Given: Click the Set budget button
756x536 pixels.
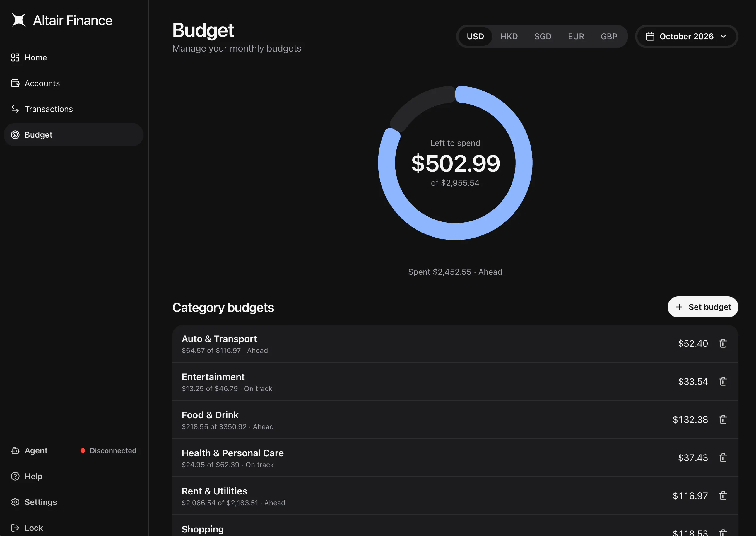Looking at the screenshot, I should pos(703,307).
